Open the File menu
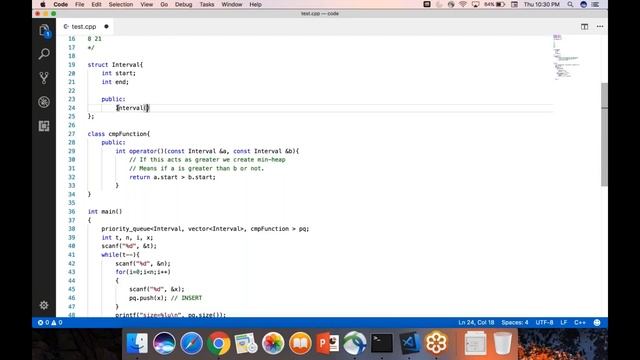This screenshot has height=360, width=640. [80, 4]
